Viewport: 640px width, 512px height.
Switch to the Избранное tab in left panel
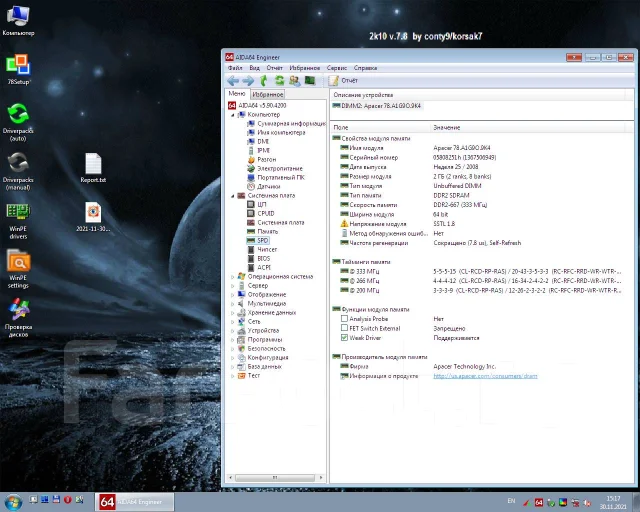[x=267, y=95]
